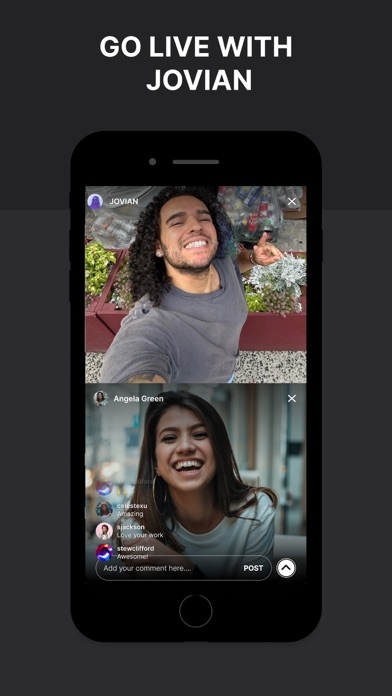Post the comment using POST button
This screenshot has width=392, height=696.
[253, 568]
